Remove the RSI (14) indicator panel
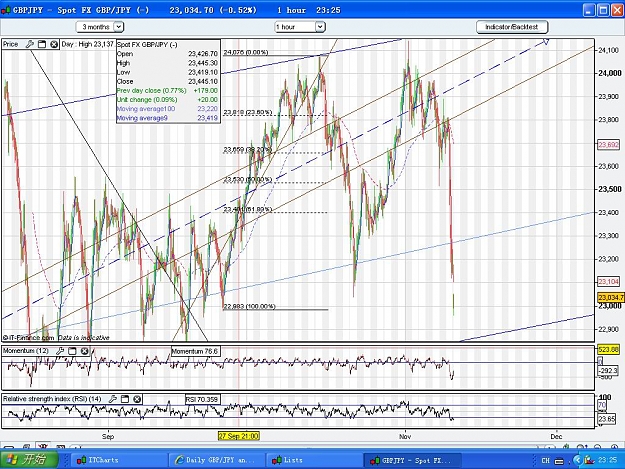Viewport: 625px width, 469px height. click(137, 399)
